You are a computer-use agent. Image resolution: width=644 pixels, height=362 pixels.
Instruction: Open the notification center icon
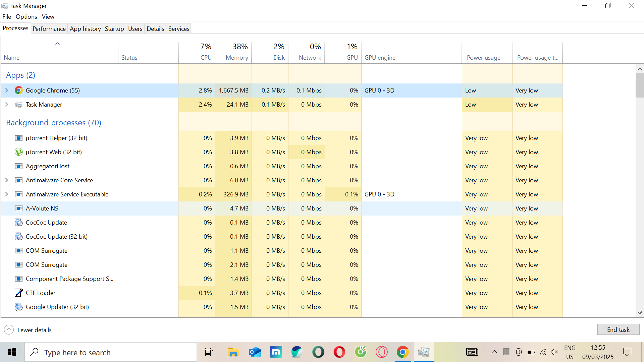pos(627,352)
